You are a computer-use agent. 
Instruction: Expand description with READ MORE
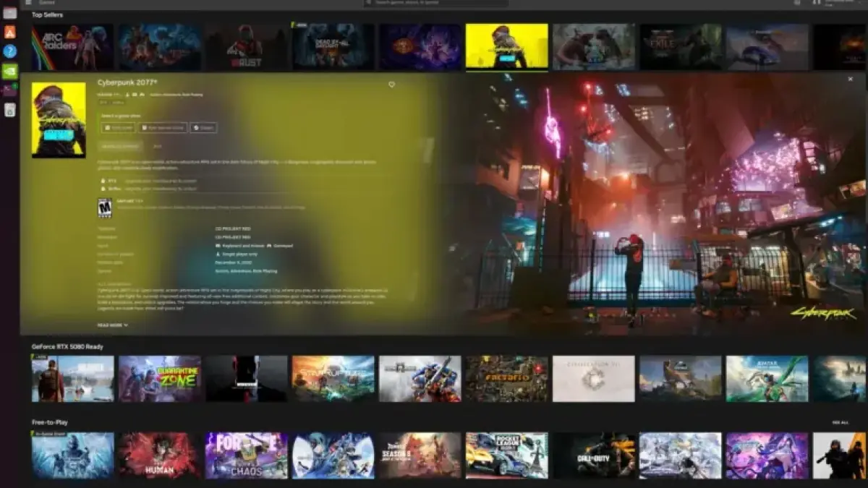112,325
